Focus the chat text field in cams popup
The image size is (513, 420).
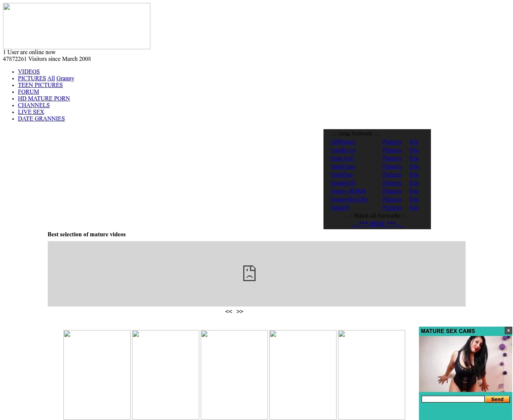453,399
